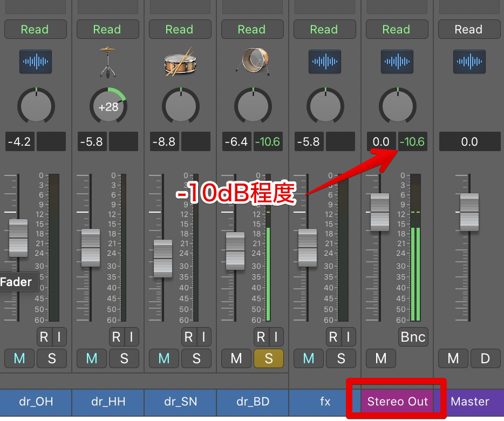Image resolution: width=504 pixels, height=421 pixels.
Task: Select the dr_SN channel name label
Action: [180, 402]
